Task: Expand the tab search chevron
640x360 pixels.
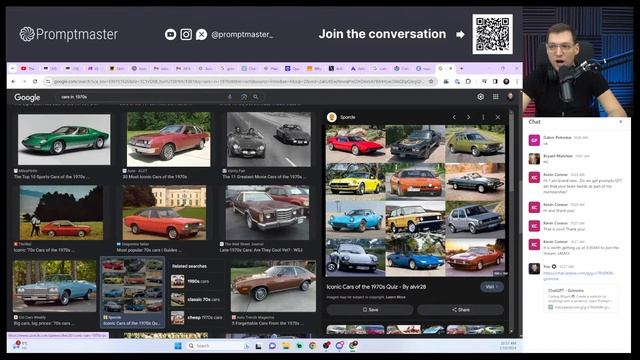Action: [13, 69]
